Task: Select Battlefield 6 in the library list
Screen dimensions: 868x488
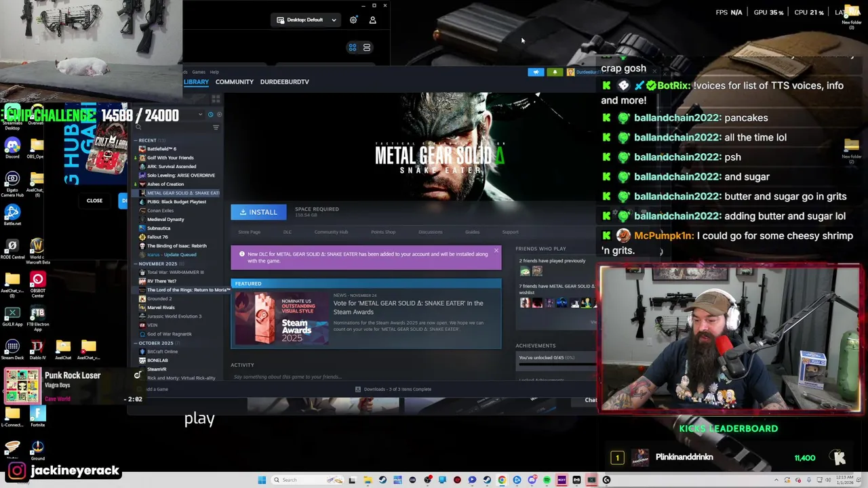Action: tap(161, 149)
